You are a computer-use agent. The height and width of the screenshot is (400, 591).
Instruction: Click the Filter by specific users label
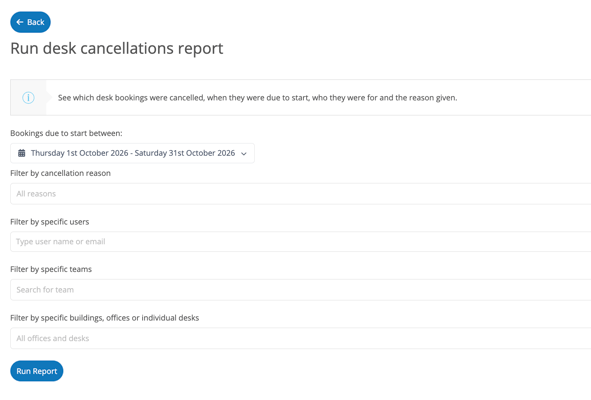[x=50, y=222]
